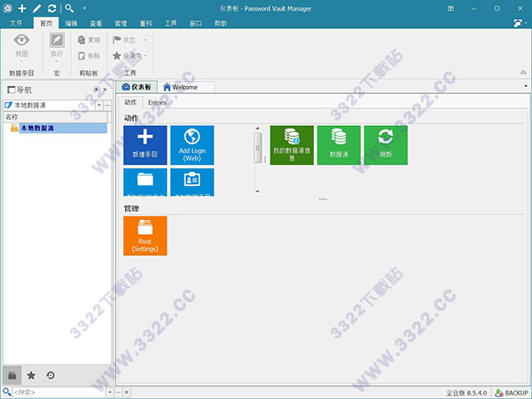532x399 pixels.
Task: Open the 本地数据源 data source dropdown
Action: [x=98, y=106]
